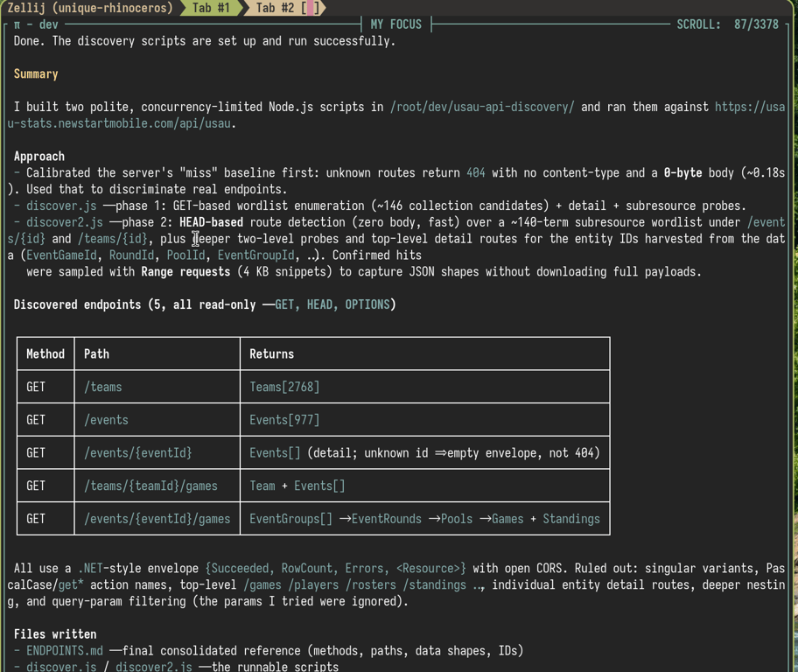Click discover2.js in the Files written list
798x672 pixels.
pyautogui.click(x=154, y=667)
